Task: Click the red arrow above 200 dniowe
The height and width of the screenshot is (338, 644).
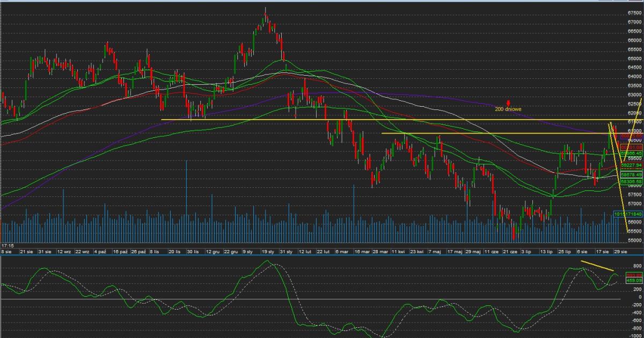Action: [508, 102]
